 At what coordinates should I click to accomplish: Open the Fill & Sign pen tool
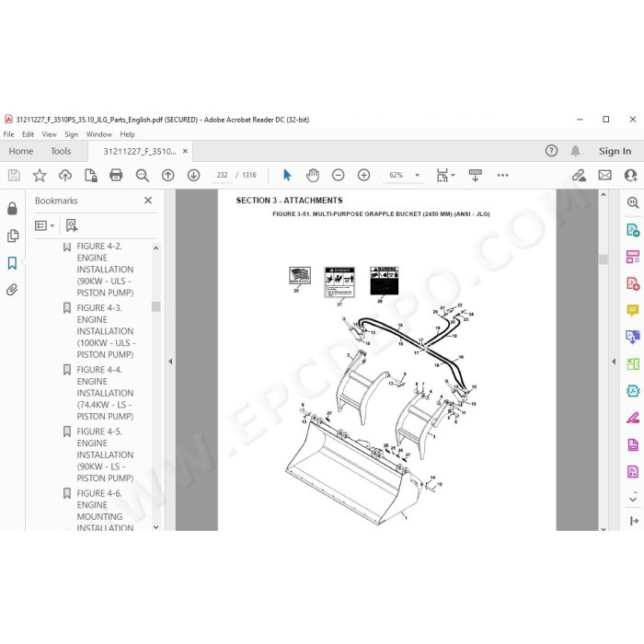pos(633,418)
